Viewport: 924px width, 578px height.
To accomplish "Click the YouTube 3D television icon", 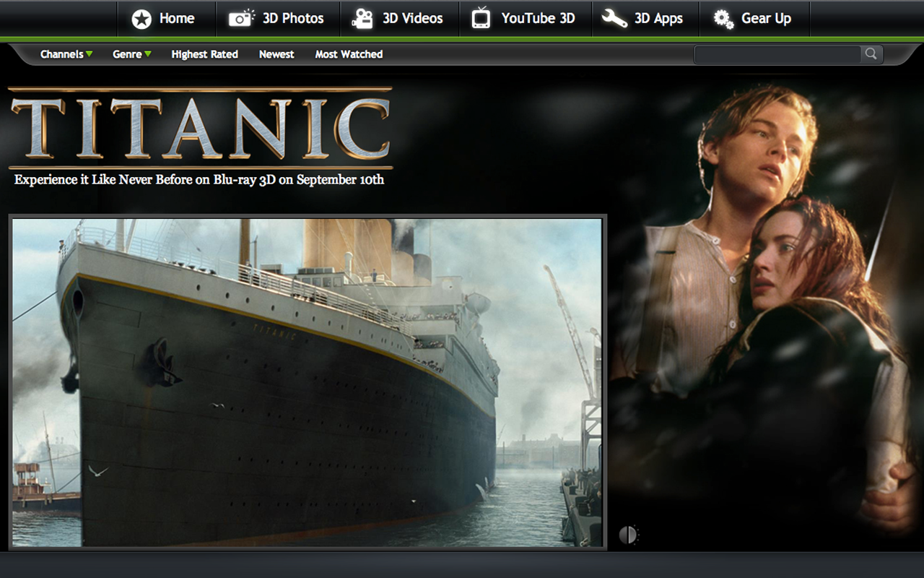I will [481, 18].
